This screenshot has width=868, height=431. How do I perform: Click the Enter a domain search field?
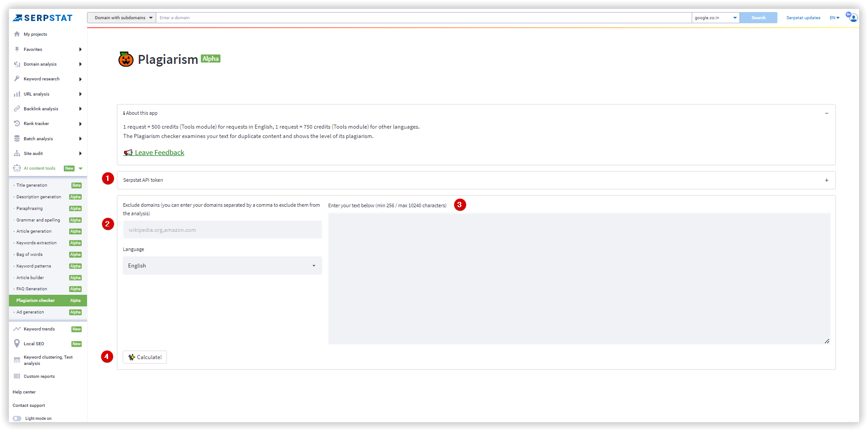424,18
